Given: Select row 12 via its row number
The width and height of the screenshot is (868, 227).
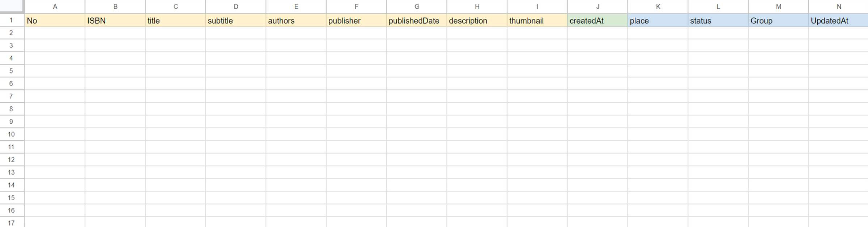Looking at the screenshot, I should 12,160.
